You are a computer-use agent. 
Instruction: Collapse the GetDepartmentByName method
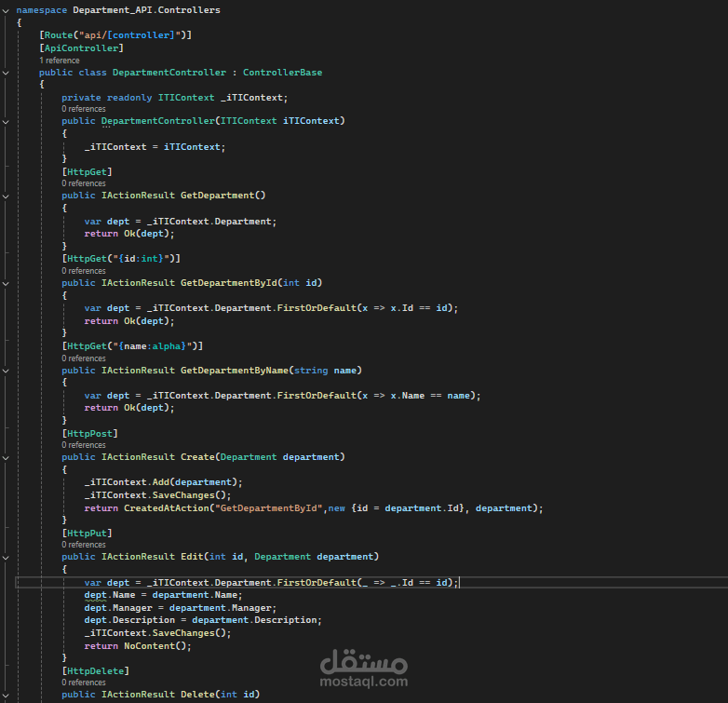pyautogui.click(x=6, y=371)
